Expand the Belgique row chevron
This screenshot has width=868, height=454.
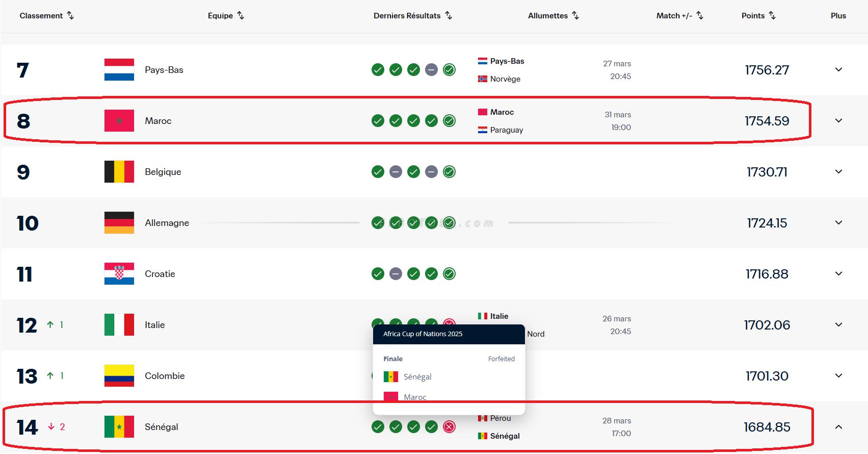click(x=838, y=172)
